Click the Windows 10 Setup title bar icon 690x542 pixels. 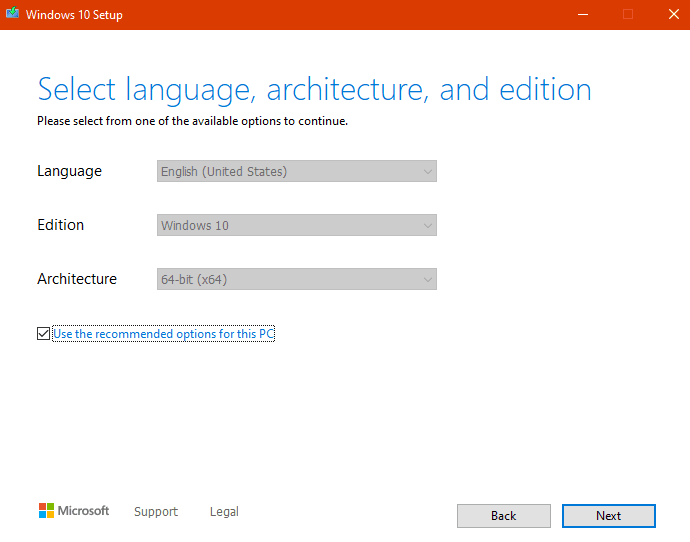(x=12, y=13)
